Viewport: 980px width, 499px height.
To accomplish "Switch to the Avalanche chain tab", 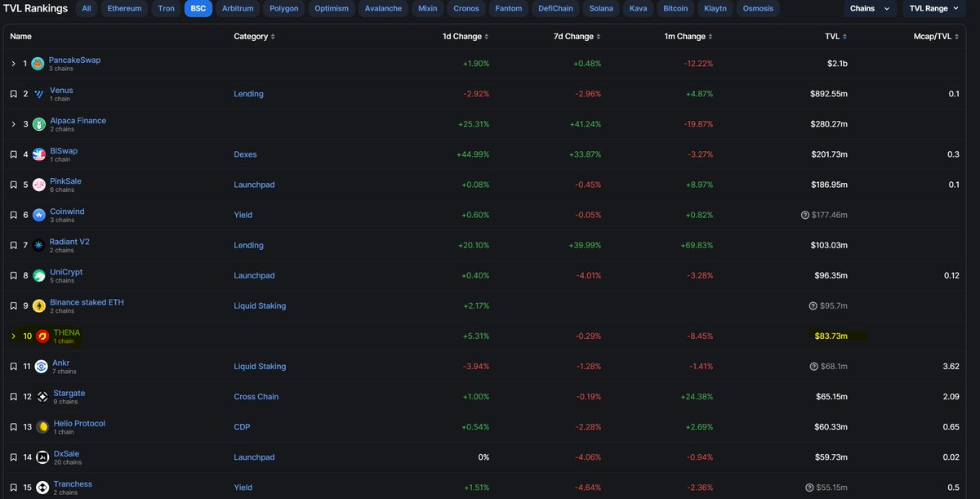I will tap(383, 9).
